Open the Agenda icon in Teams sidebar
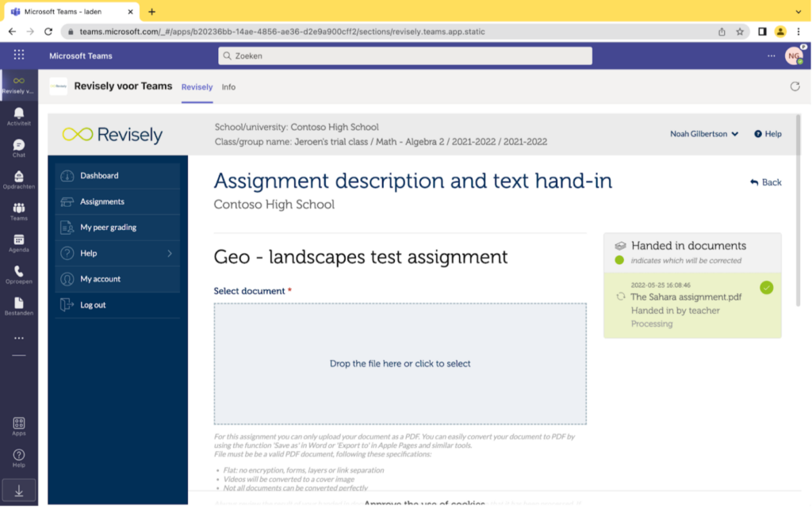812x509 pixels. click(x=18, y=239)
